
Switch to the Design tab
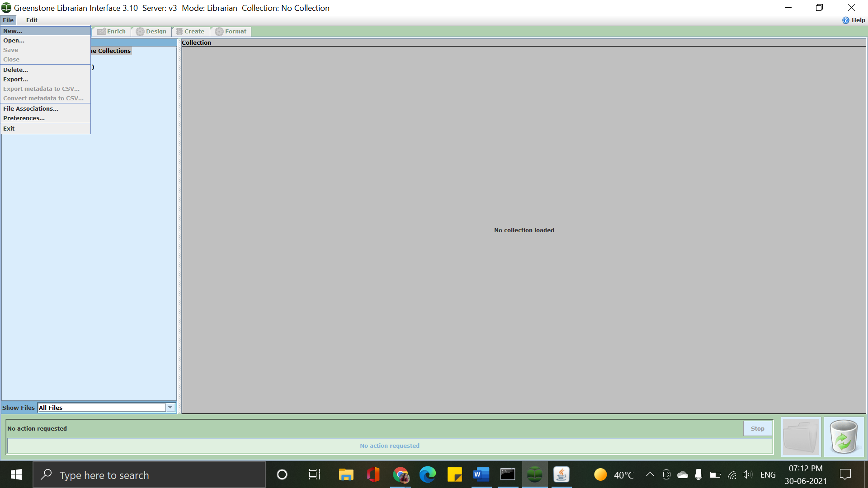coord(151,31)
